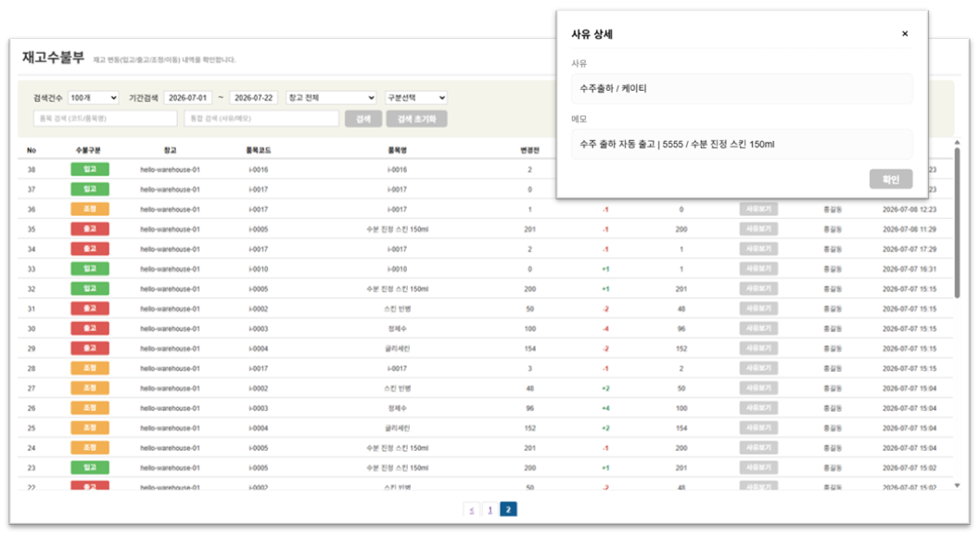Open the 창고 전체 warehouse dropdown

(331, 97)
